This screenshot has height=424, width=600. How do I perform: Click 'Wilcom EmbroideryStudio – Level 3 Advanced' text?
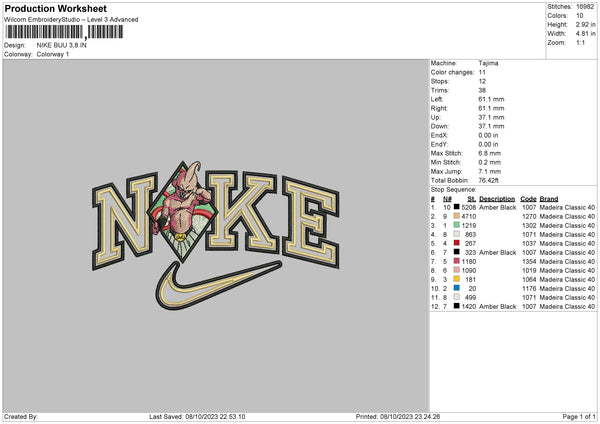pos(71,20)
